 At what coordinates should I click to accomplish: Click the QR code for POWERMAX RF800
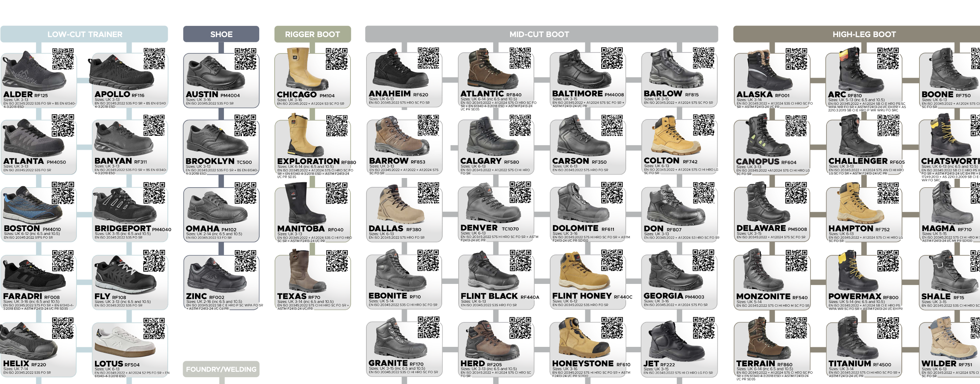tap(888, 261)
